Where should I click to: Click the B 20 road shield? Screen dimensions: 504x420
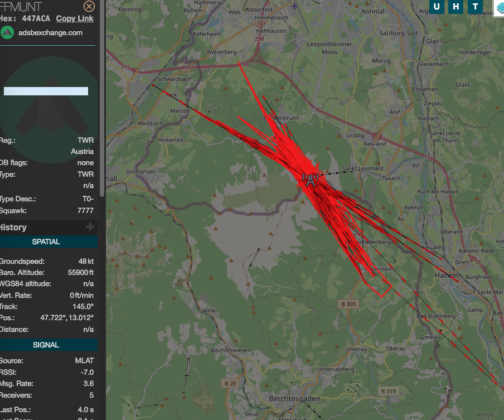tap(230, 383)
